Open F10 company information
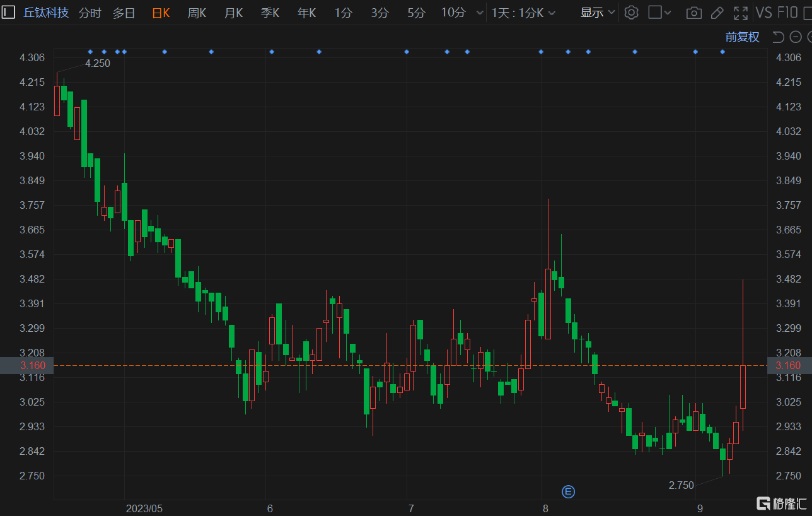 [787, 13]
